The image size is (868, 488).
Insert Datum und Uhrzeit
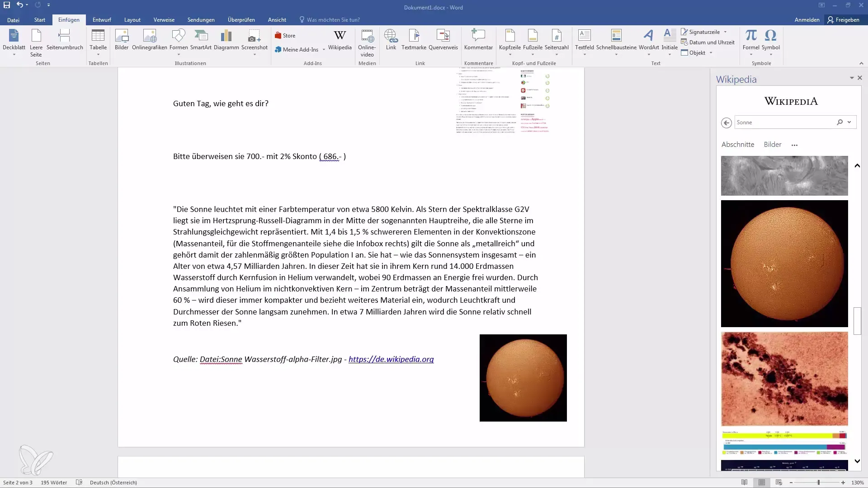[x=708, y=42]
